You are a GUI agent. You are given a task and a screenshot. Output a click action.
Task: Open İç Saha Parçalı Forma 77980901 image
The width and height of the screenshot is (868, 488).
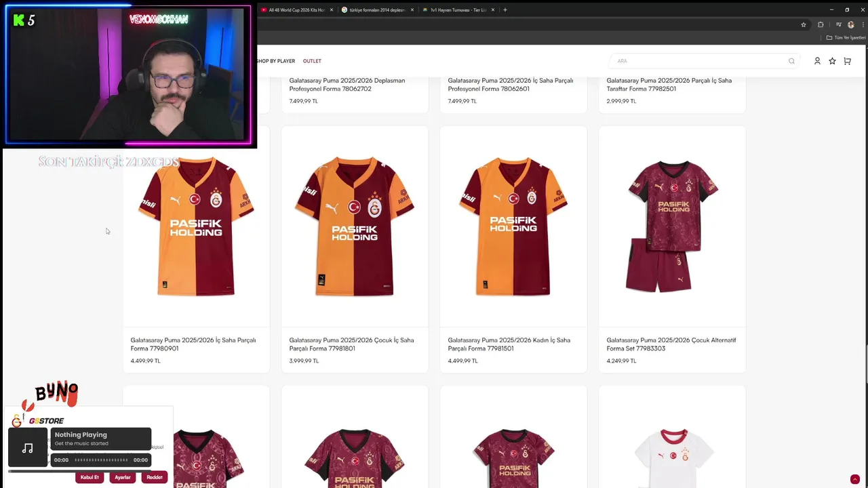pyautogui.click(x=196, y=226)
